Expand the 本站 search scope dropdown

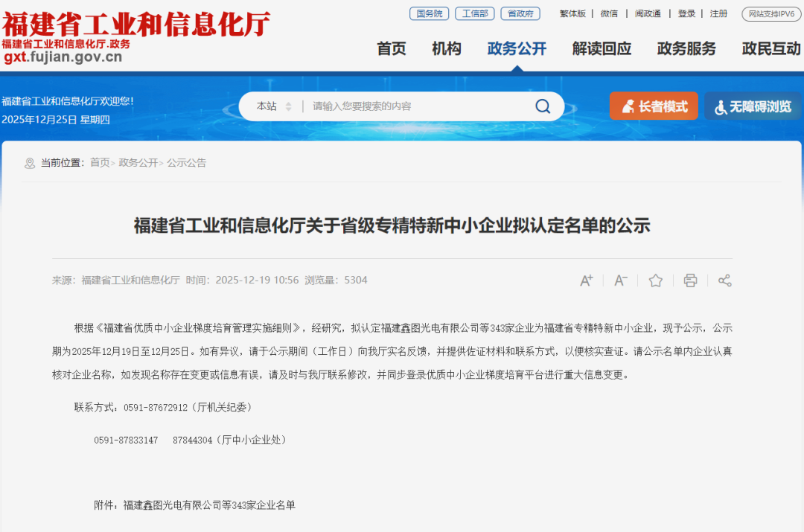click(274, 106)
